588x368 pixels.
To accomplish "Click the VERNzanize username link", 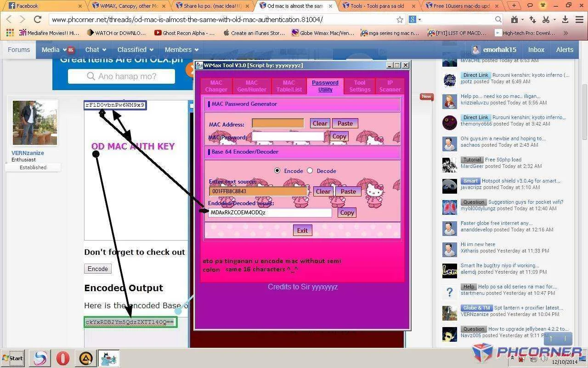I will 28,153.
